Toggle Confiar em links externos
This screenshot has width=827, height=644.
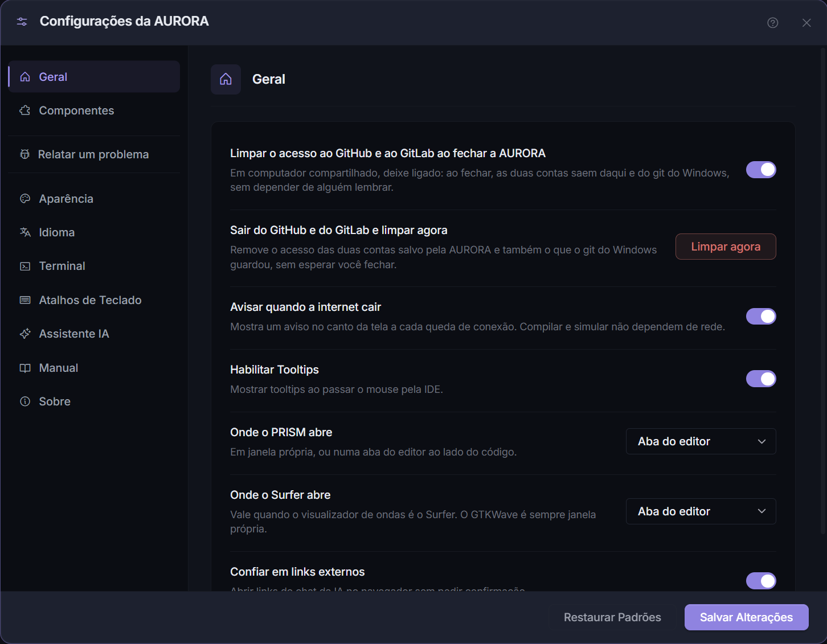[761, 581]
